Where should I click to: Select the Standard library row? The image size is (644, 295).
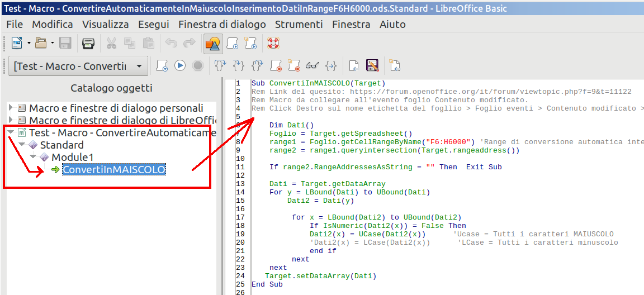point(61,145)
